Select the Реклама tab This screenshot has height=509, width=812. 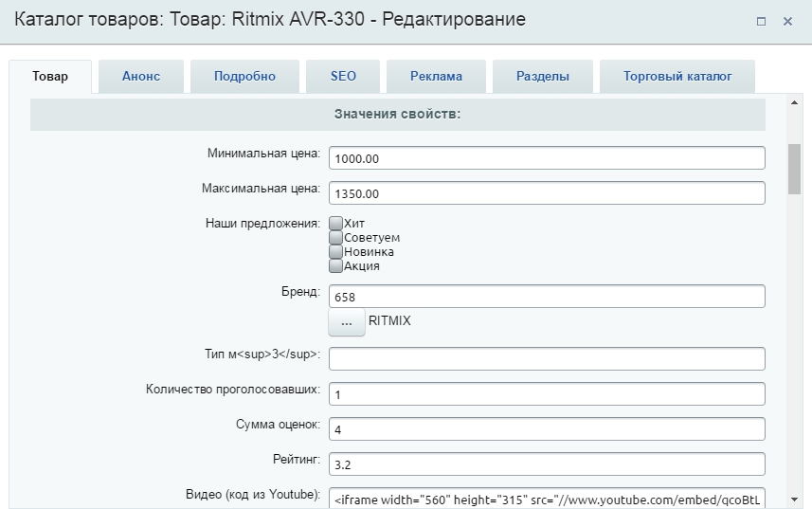437,77
